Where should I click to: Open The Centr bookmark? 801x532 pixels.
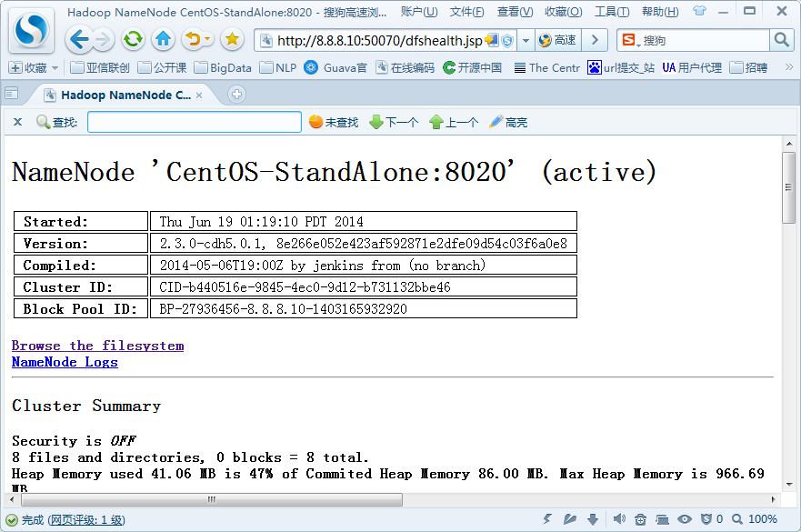coord(547,67)
